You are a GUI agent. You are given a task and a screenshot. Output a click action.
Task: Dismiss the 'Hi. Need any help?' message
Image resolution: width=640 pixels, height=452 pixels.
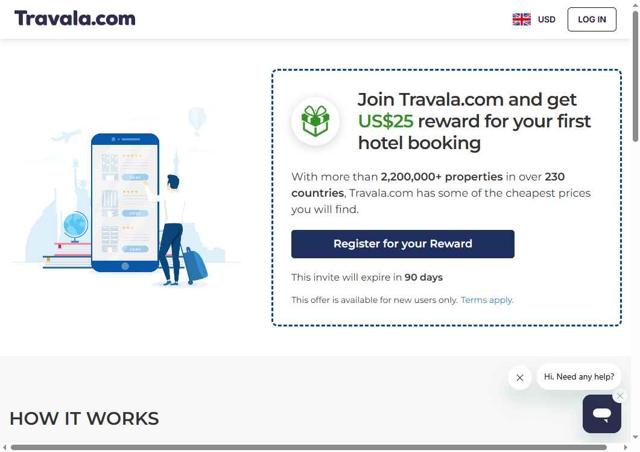click(x=520, y=378)
